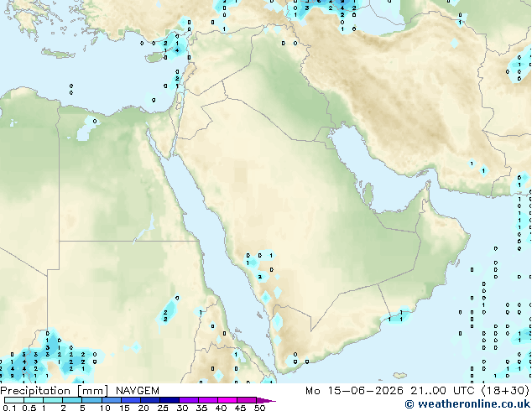Screen dimensions: 532x411
Task: Click the '30' legend scale label
Action: tap(182, 408)
